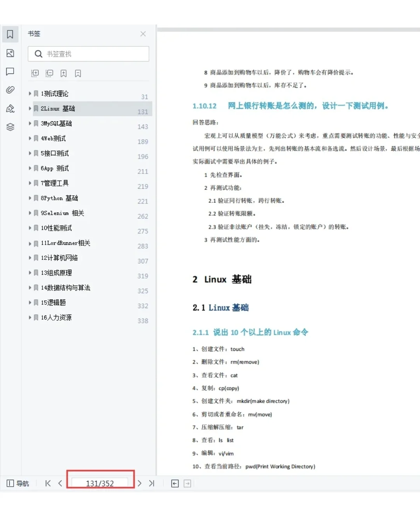Select the 2Linux 基础 bookmark entry
Screen dimensions: 420x524
click(x=58, y=109)
